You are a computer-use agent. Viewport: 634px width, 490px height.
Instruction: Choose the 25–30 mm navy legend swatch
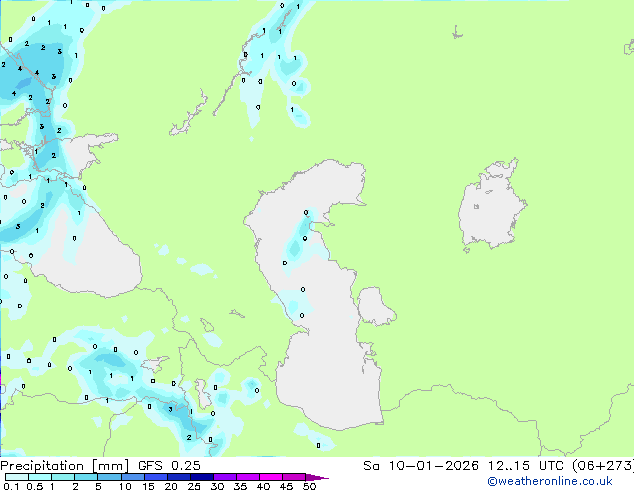pos(201,477)
